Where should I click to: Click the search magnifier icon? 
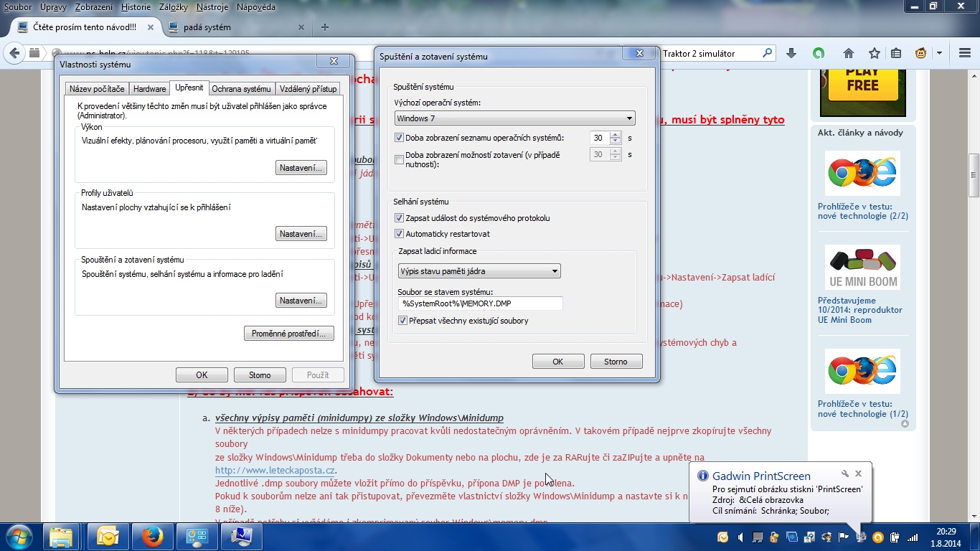click(x=767, y=53)
